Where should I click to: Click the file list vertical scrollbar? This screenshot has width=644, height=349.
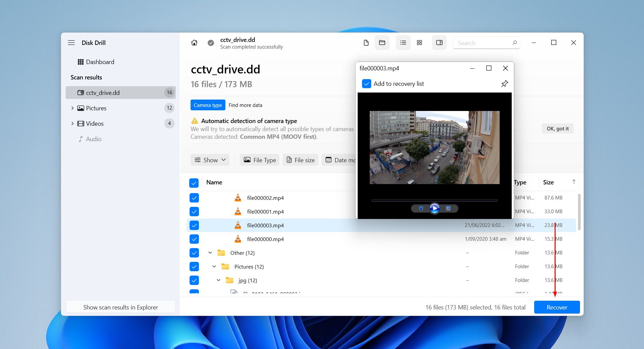click(579, 212)
